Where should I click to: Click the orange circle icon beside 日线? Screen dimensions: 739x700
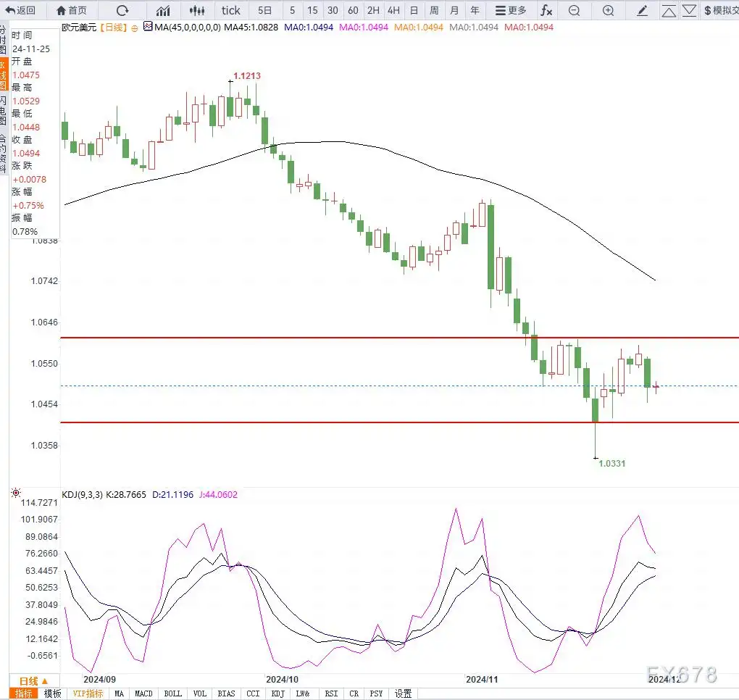click(135, 28)
